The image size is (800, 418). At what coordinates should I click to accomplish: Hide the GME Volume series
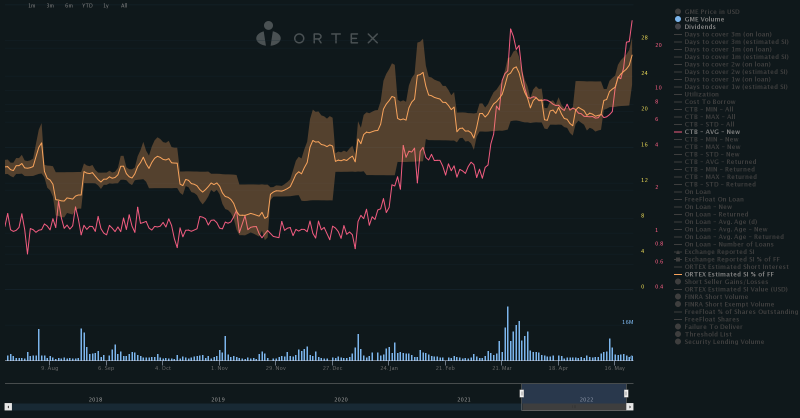pos(699,19)
